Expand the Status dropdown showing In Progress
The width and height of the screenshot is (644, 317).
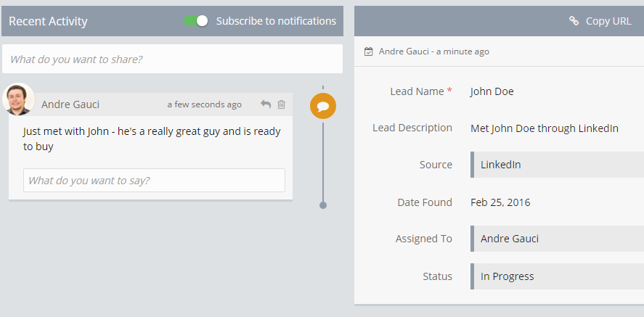click(x=557, y=276)
